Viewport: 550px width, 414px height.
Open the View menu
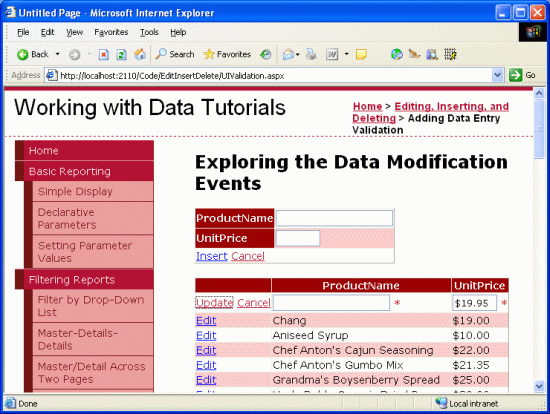coord(75,32)
